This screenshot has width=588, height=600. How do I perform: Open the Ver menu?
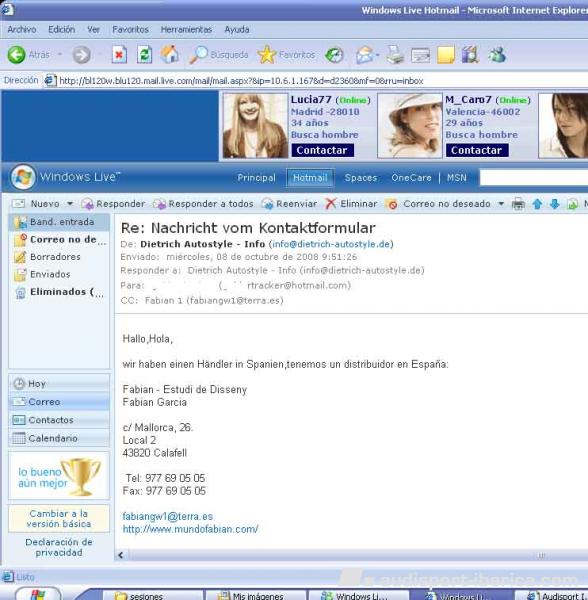pyautogui.click(x=93, y=29)
